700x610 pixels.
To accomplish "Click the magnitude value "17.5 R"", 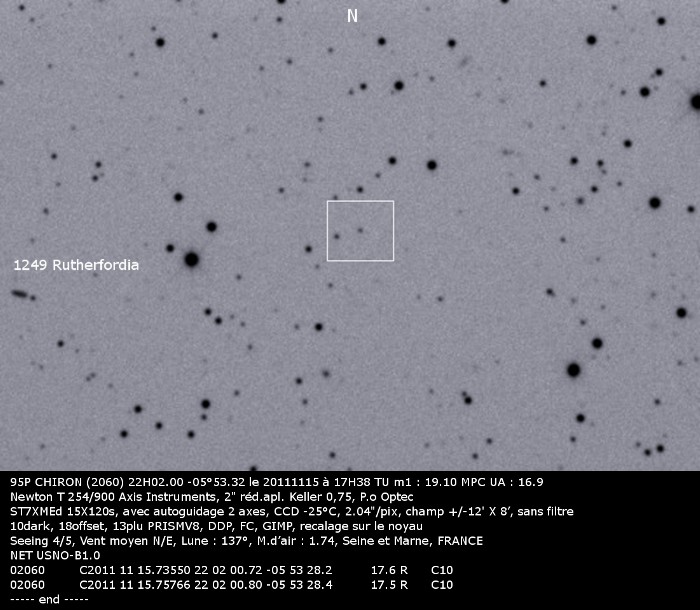I will click(389, 585).
